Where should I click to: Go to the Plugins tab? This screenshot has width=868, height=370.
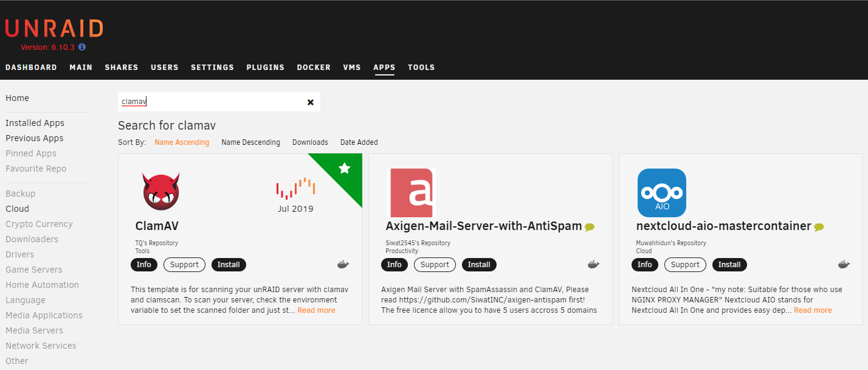pyautogui.click(x=266, y=68)
